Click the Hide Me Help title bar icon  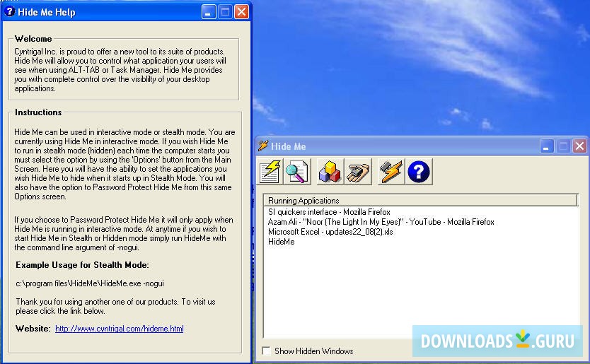point(9,11)
